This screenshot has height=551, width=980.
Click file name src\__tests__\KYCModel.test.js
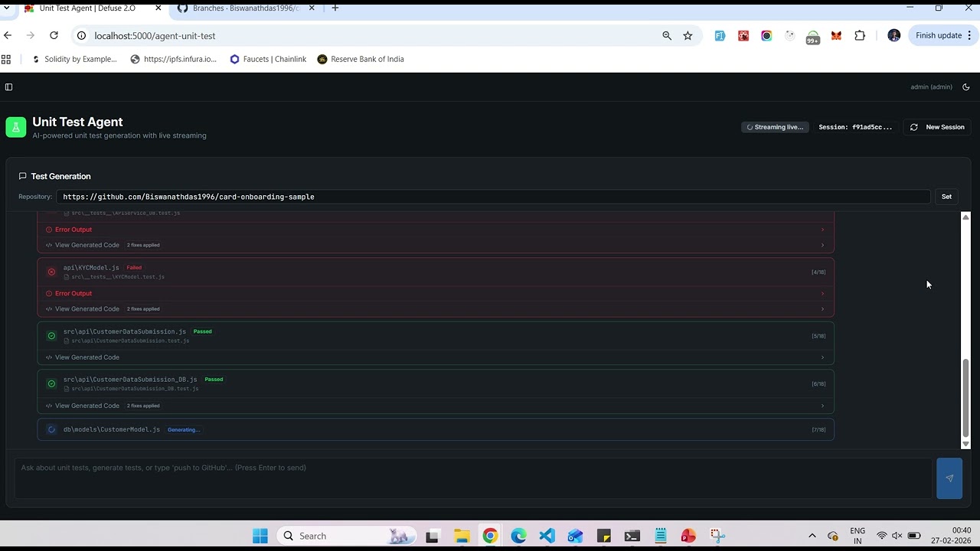click(118, 277)
